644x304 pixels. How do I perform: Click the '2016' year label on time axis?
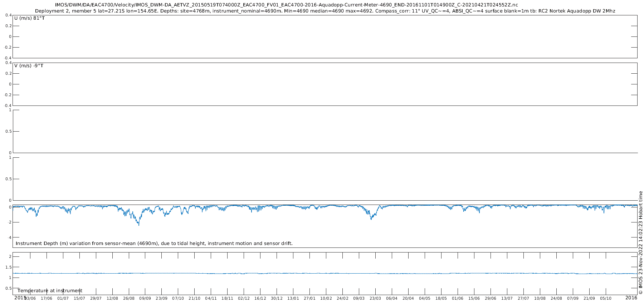pyautogui.click(x=631, y=298)
